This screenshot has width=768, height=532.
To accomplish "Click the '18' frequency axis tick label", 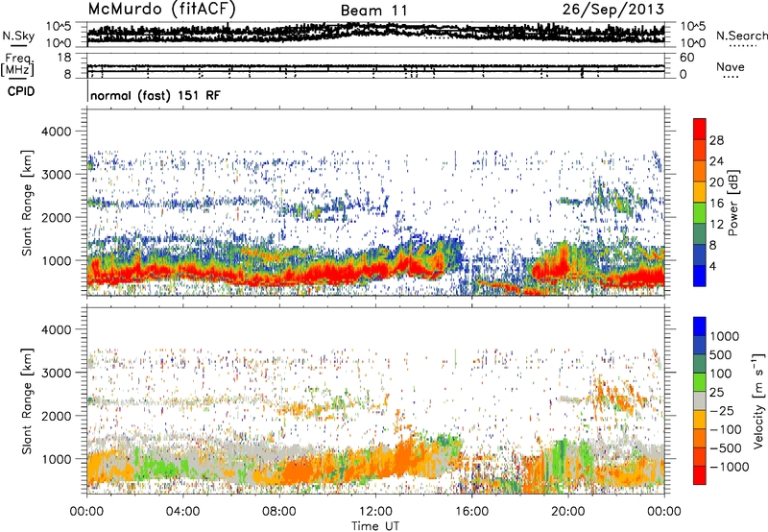I will tap(64, 58).
